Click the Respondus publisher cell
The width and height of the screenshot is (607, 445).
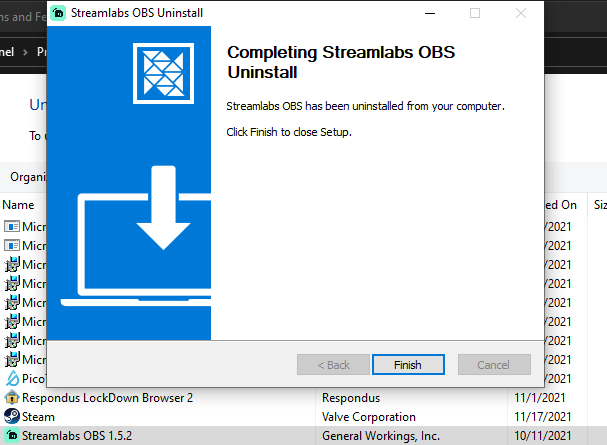(351, 398)
